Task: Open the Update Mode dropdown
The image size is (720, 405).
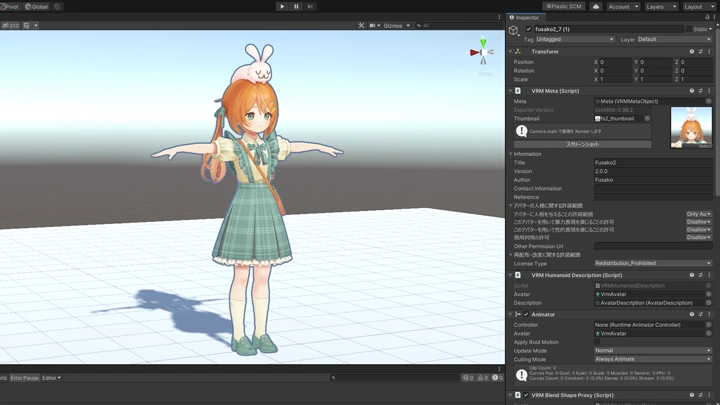Action: pos(653,350)
